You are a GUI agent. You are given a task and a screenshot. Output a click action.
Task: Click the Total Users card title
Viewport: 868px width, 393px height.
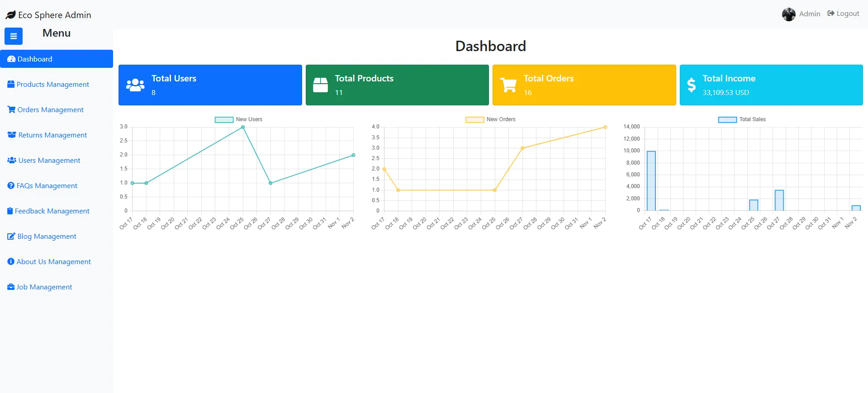pyautogui.click(x=174, y=78)
